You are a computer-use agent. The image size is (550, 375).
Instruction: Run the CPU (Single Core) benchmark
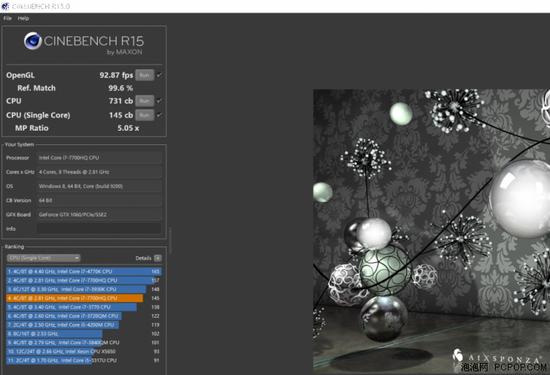coord(145,115)
